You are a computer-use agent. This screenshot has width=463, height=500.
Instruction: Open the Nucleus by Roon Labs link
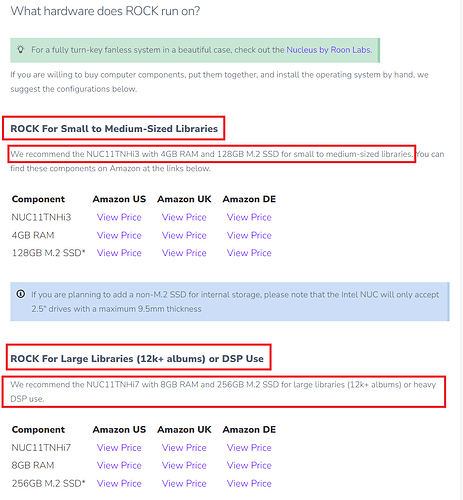(329, 50)
